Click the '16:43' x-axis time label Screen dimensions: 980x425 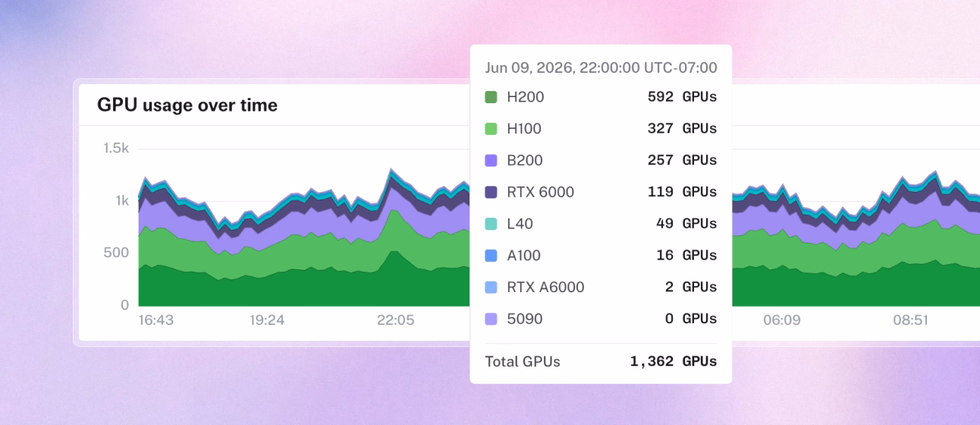click(155, 320)
